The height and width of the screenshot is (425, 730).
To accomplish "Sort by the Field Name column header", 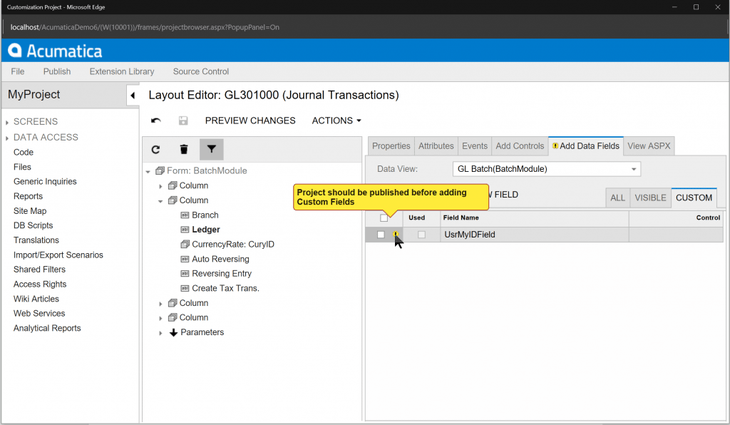I will tap(534, 218).
